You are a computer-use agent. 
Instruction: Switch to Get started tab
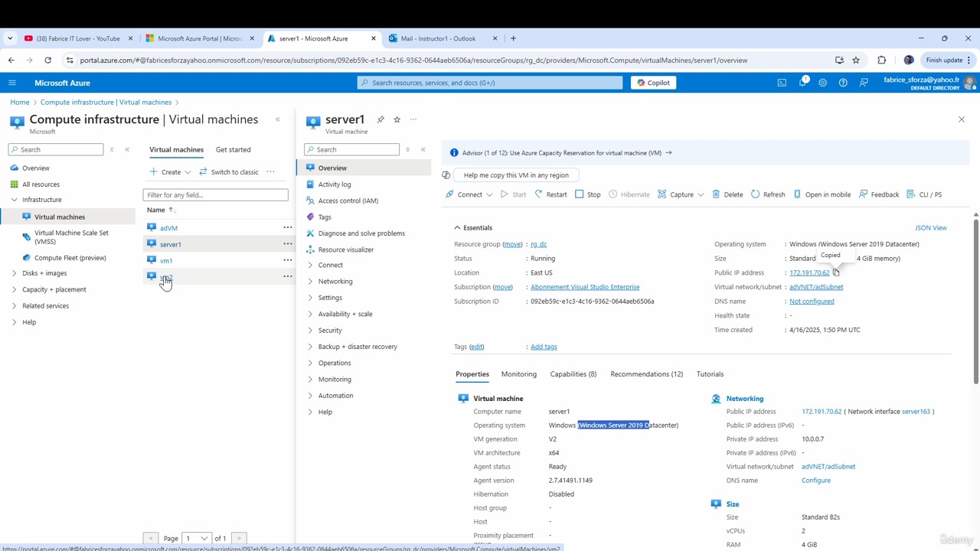(x=234, y=150)
